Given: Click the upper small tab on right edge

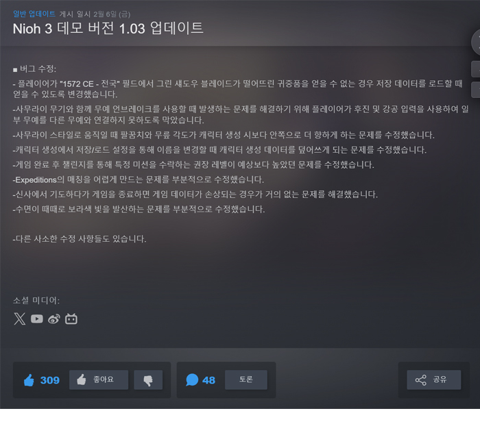Looking at the screenshot, I should [x=475, y=69].
